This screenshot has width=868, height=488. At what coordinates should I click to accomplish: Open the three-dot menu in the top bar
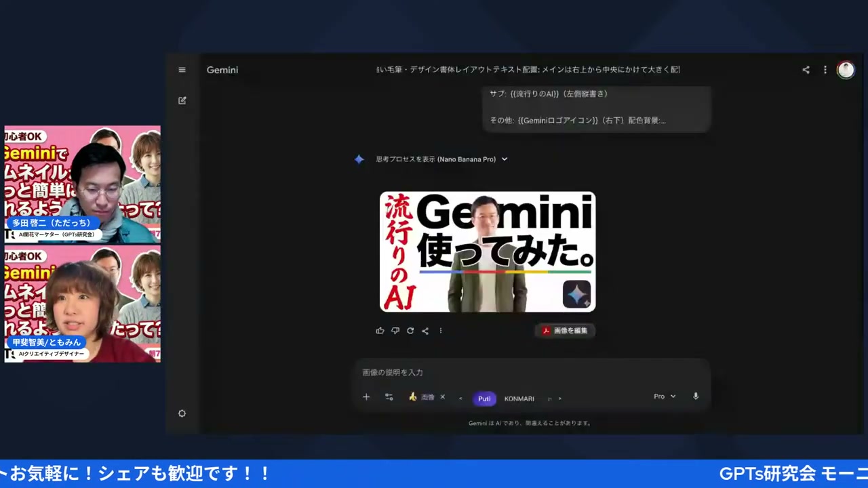click(x=825, y=69)
